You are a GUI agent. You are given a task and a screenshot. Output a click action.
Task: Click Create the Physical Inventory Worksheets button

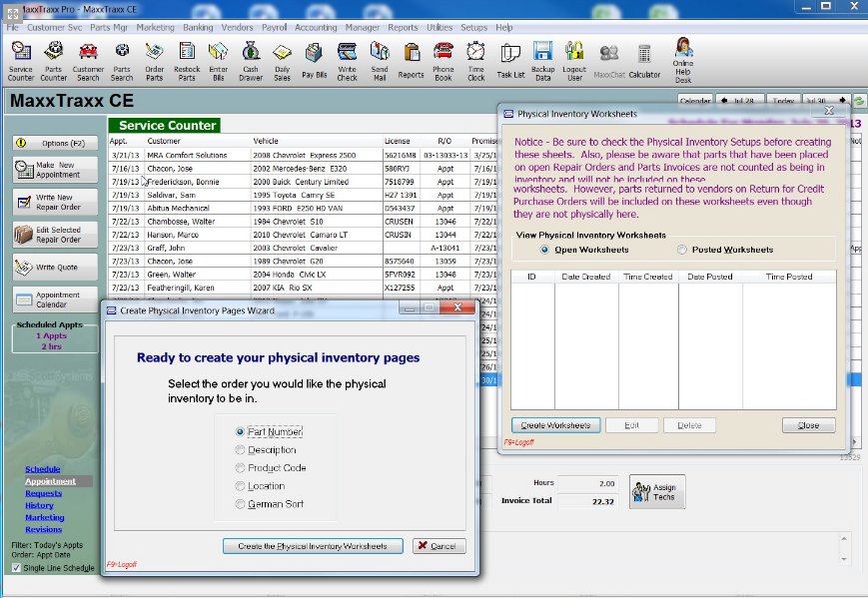[313, 546]
